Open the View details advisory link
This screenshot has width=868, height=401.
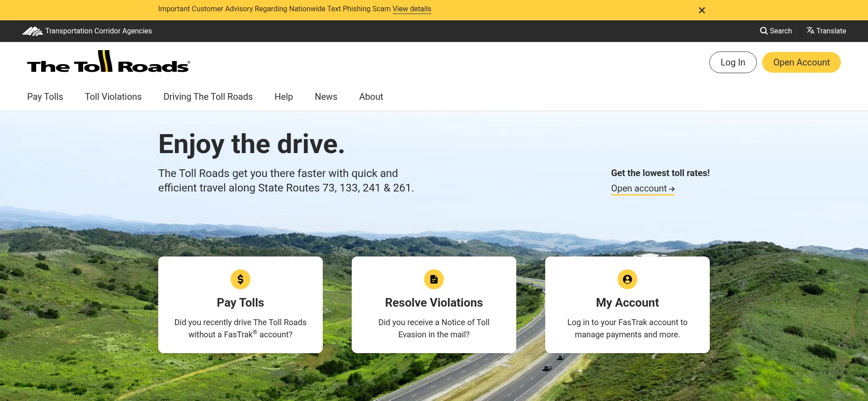pyautogui.click(x=412, y=9)
